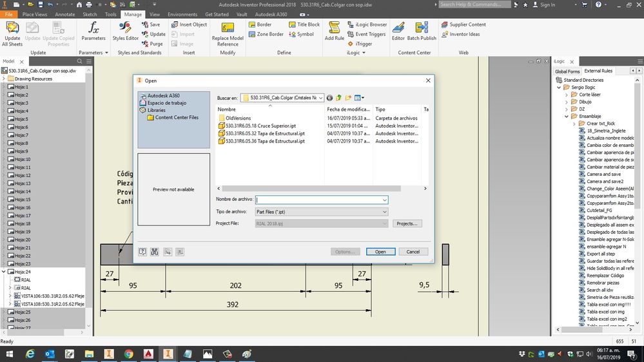Screen dimensions: 644x362
Task: Open Content Center Editor
Action: [x=398, y=28]
